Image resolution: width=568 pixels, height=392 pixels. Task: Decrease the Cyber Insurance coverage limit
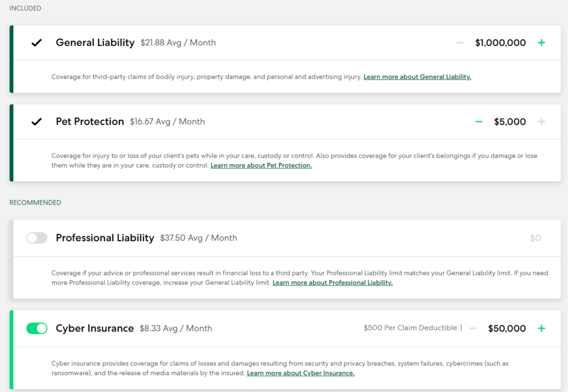coord(473,328)
